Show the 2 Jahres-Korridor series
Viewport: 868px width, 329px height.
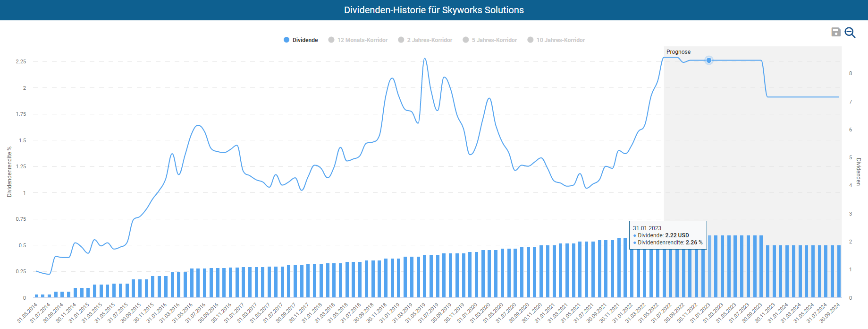[425, 40]
